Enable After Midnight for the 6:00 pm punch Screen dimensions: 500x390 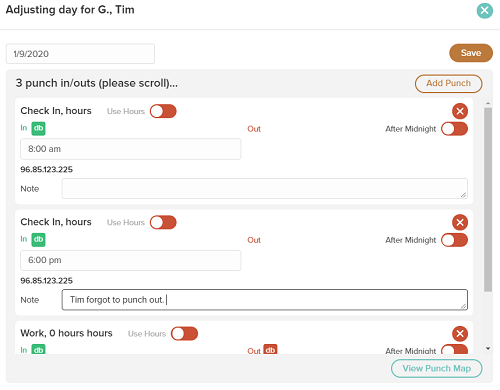454,240
